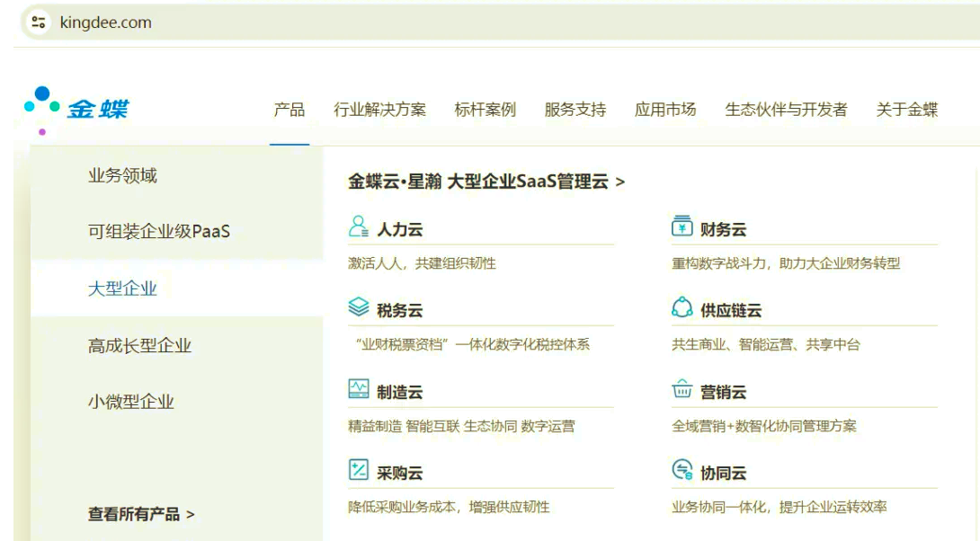The image size is (980, 541).
Task: Click the 营销云 basket icon
Action: tap(682, 389)
